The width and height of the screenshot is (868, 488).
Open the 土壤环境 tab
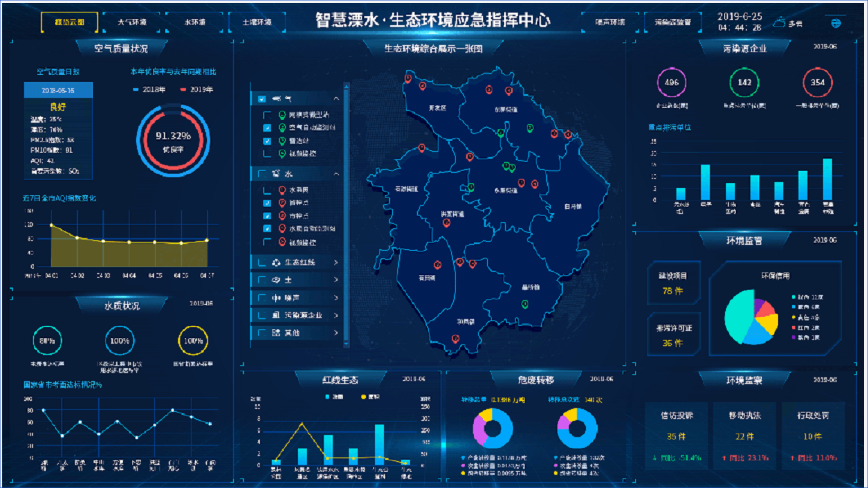pos(257,22)
